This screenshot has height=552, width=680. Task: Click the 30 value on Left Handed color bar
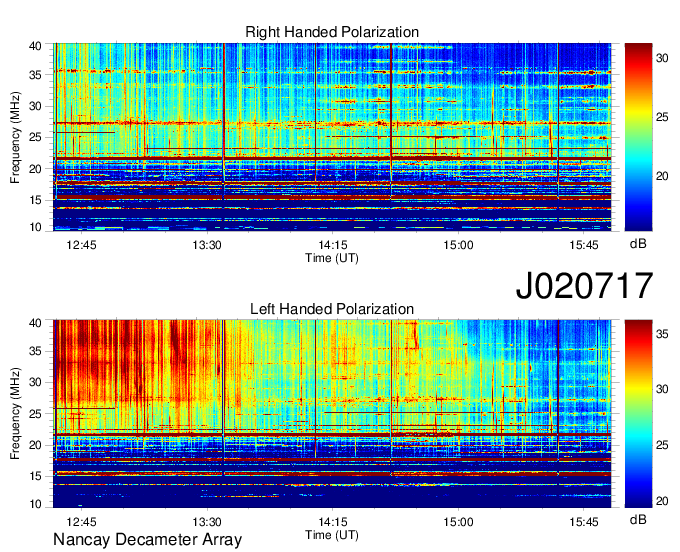[662, 389]
